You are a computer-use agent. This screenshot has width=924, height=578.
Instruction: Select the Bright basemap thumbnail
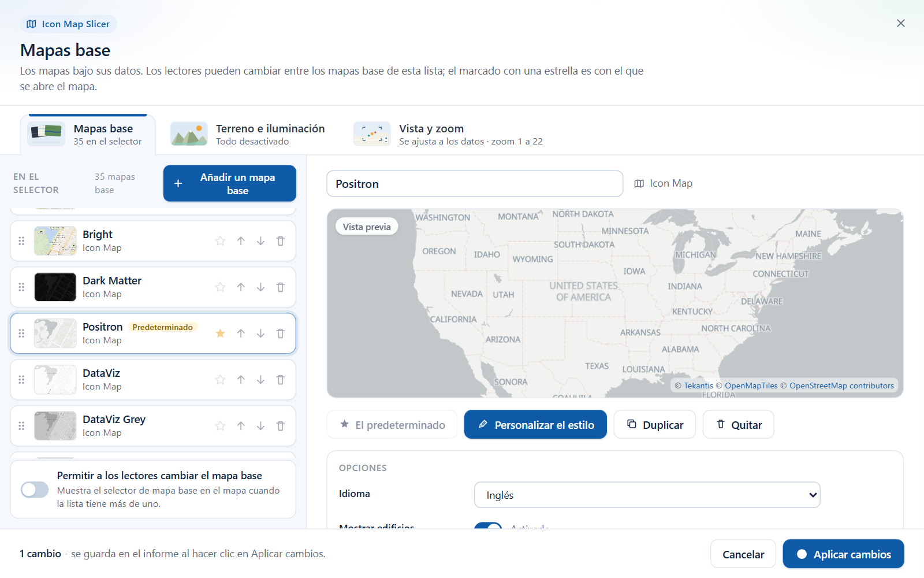[55, 241]
